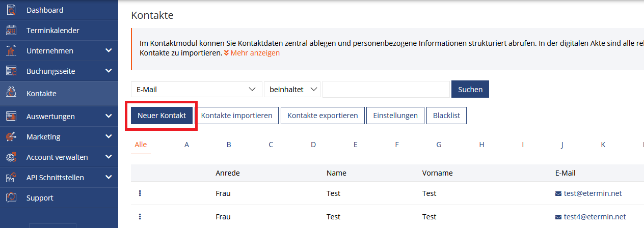This screenshot has height=228, width=644.
Task: Click the Support chat icon
Action: tap(11, 198)
